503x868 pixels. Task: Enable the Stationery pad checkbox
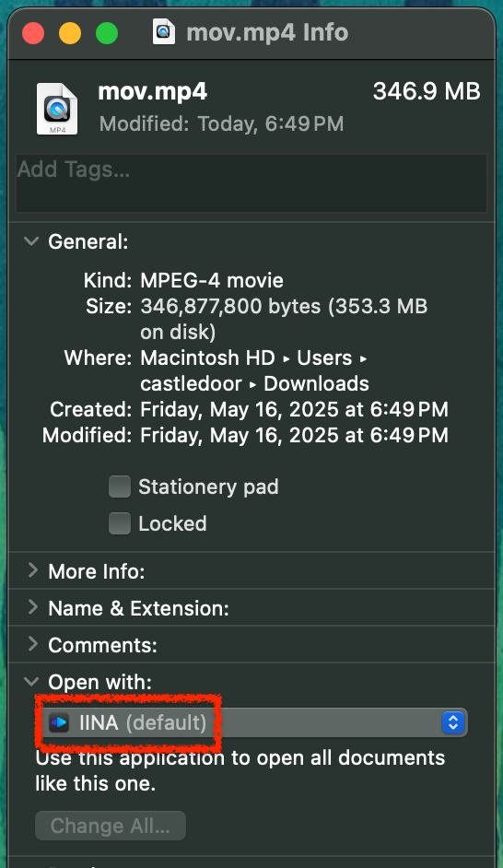(120, 487)
